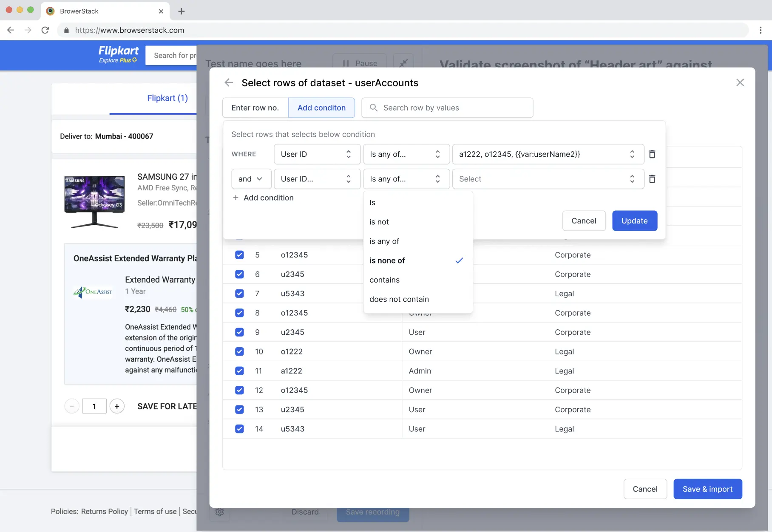The height and width of the screenshot is (532, 772).
Task: Uncheck row 11 with Admin role
Action: (239, 371)
